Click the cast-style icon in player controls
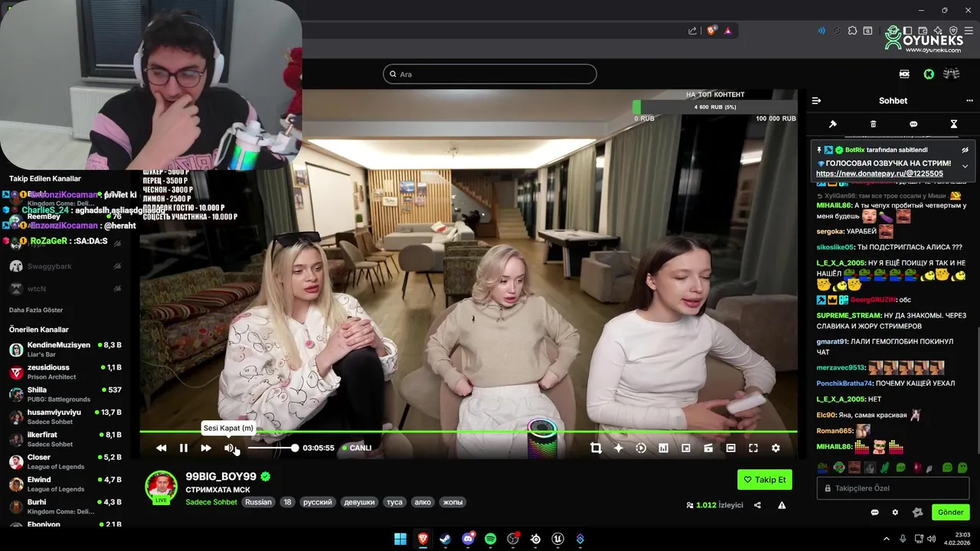Image resolution: width=980 pixels, height=551 pixels. pos(708,448)
